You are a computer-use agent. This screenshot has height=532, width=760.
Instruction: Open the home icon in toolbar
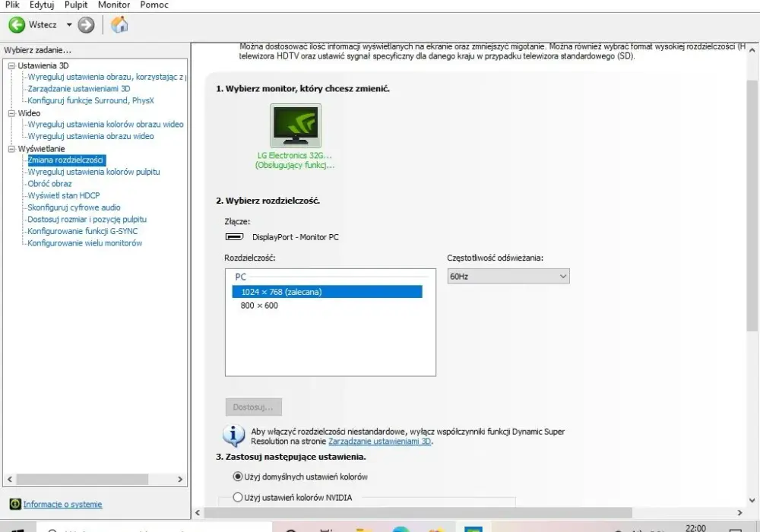pos(119,25)
